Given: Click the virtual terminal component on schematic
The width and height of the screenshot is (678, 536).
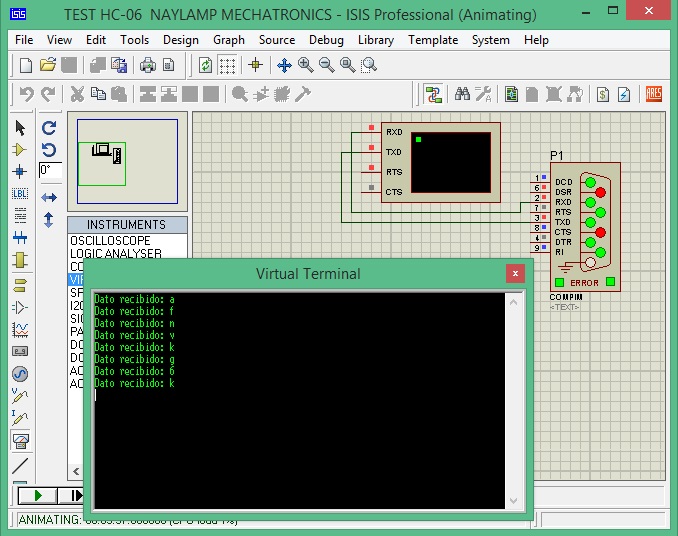Looking at the screenshot, I should click(x=441, y=163).
